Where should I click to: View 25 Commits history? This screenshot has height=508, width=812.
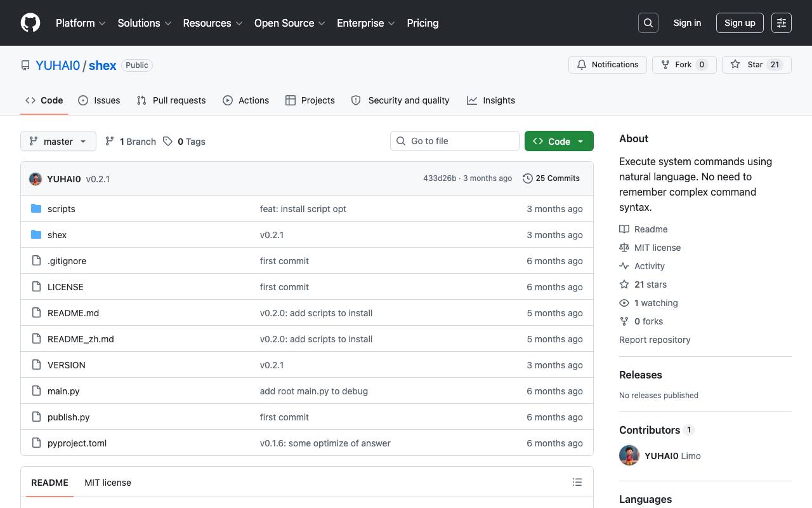tap(551, 178)
